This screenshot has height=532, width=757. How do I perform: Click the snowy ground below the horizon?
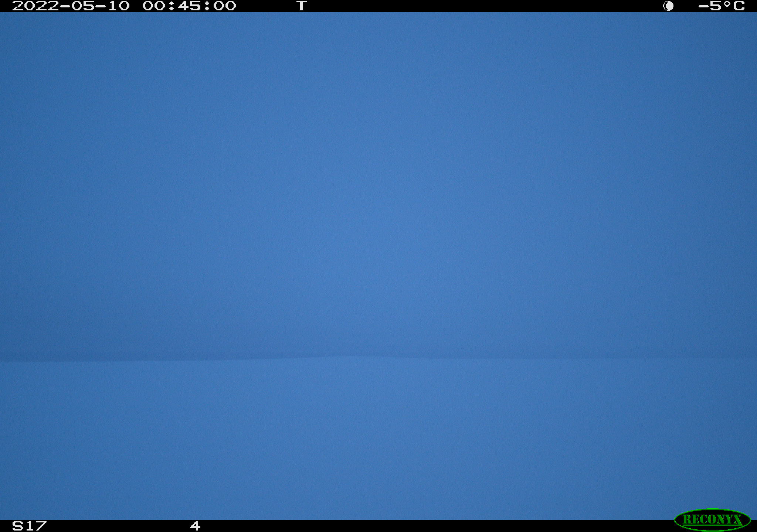378,440
